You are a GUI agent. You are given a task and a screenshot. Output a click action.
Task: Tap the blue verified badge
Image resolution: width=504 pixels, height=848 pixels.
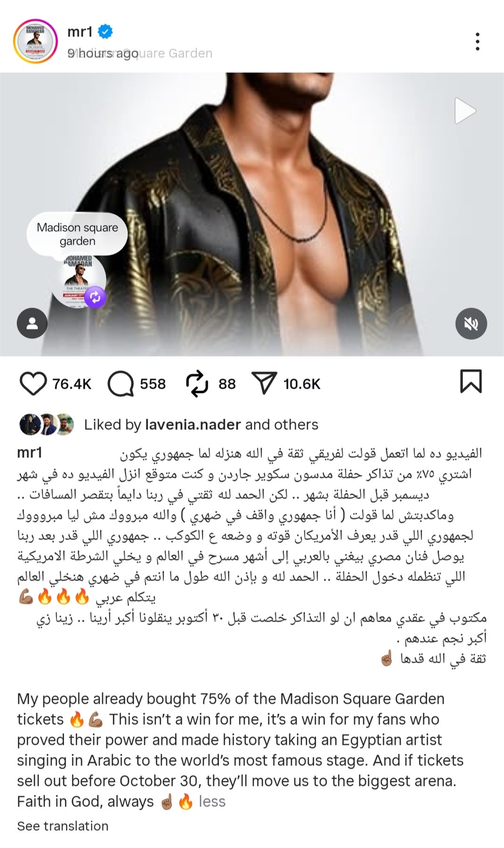point(106,32)
